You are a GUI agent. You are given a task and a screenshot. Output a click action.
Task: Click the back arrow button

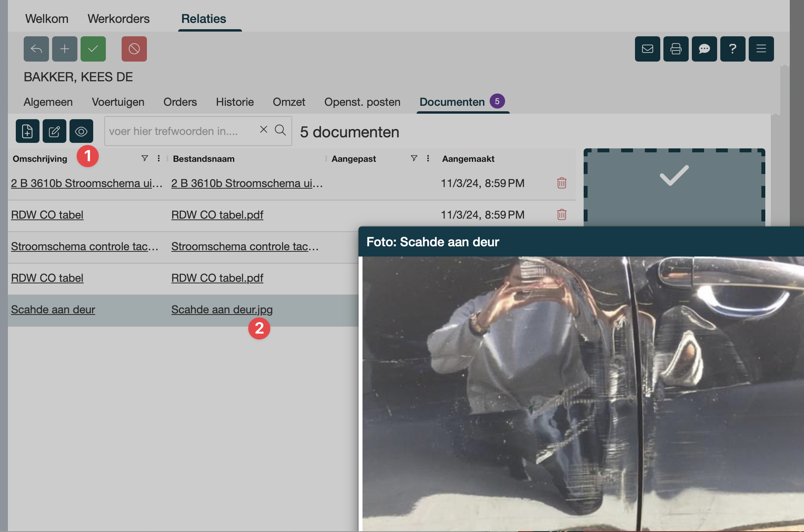coord(36,49)
